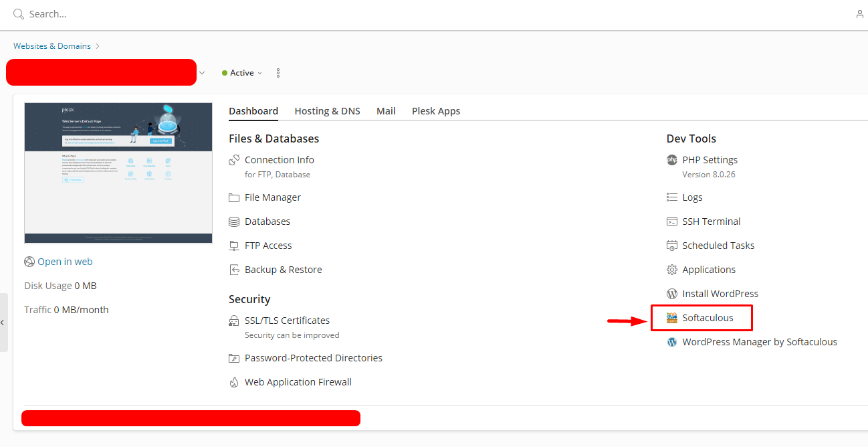Viewport: 868px width, 447px height.
Task: Open SSL/TLS Certificates
Action: [x=287, y=321]
